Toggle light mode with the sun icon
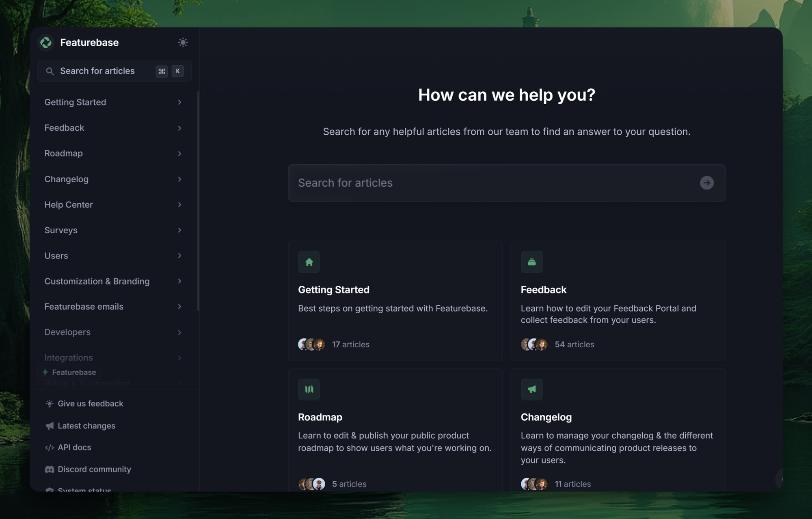 pyautogui.click(x=183, y=42)
